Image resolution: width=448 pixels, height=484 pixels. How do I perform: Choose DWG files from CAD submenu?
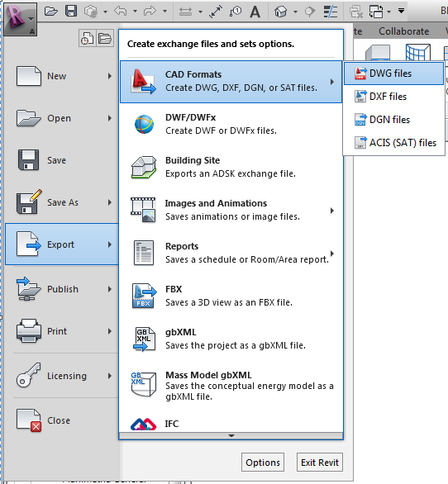394,74
